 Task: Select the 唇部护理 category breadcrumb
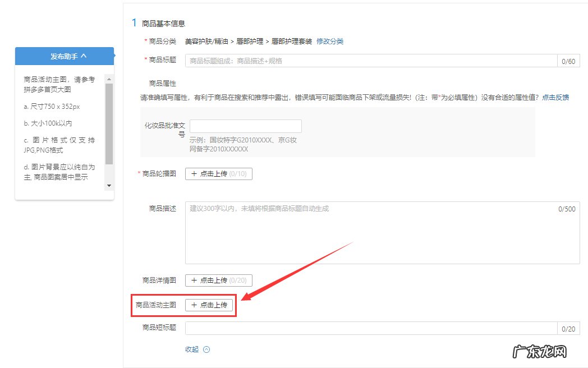click(249, 42)
